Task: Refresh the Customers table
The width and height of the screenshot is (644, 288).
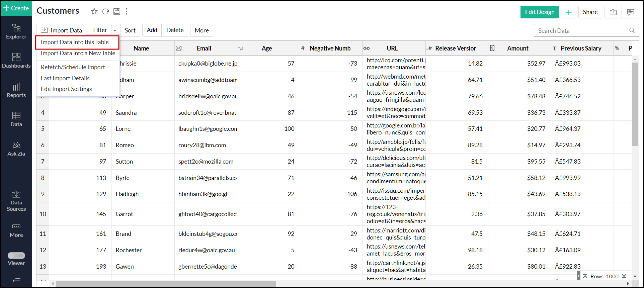Action: (x=105, y=12)
